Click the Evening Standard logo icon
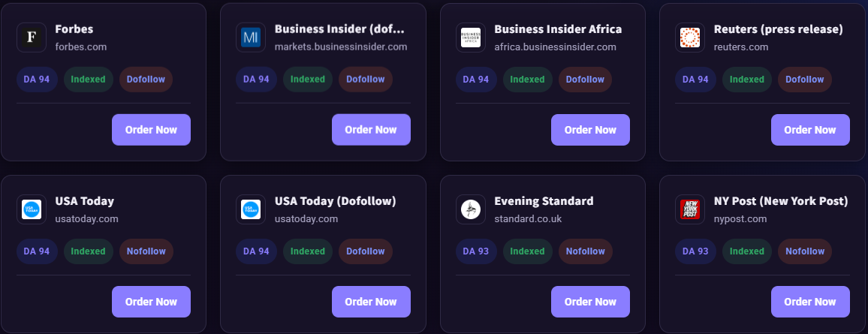 pos(471,209)
